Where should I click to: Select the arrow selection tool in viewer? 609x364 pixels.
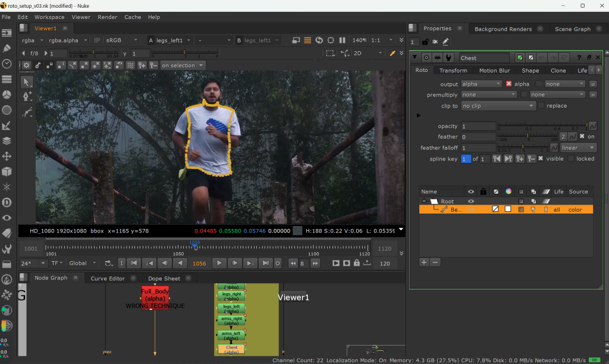point(26,81)
